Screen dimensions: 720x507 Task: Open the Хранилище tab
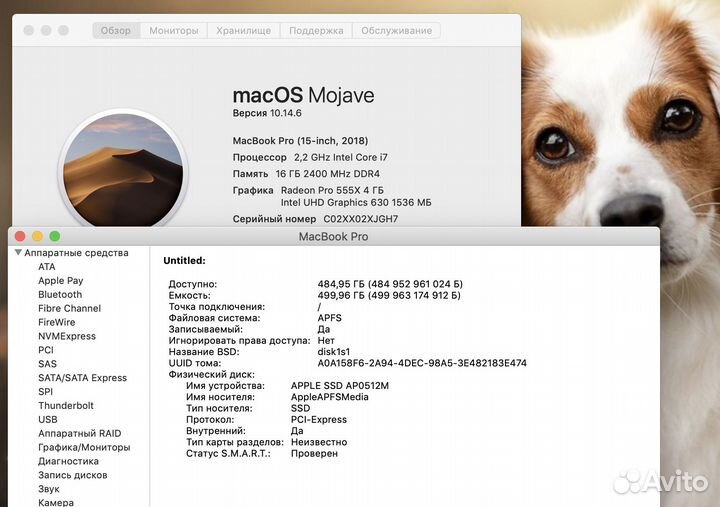click(243, 31)
